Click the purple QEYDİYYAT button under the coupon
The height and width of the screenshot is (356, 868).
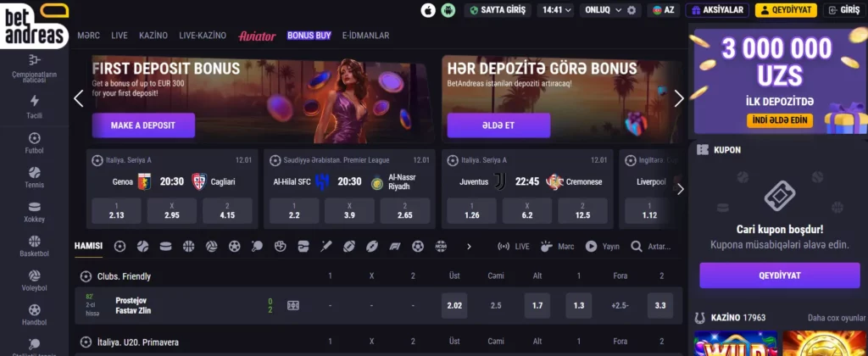tap(780, 275)
